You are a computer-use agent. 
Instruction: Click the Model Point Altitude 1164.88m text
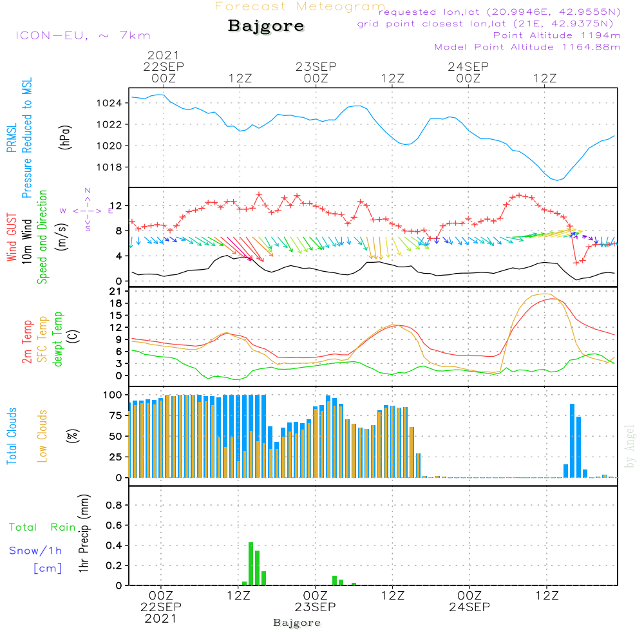[527, 47]
